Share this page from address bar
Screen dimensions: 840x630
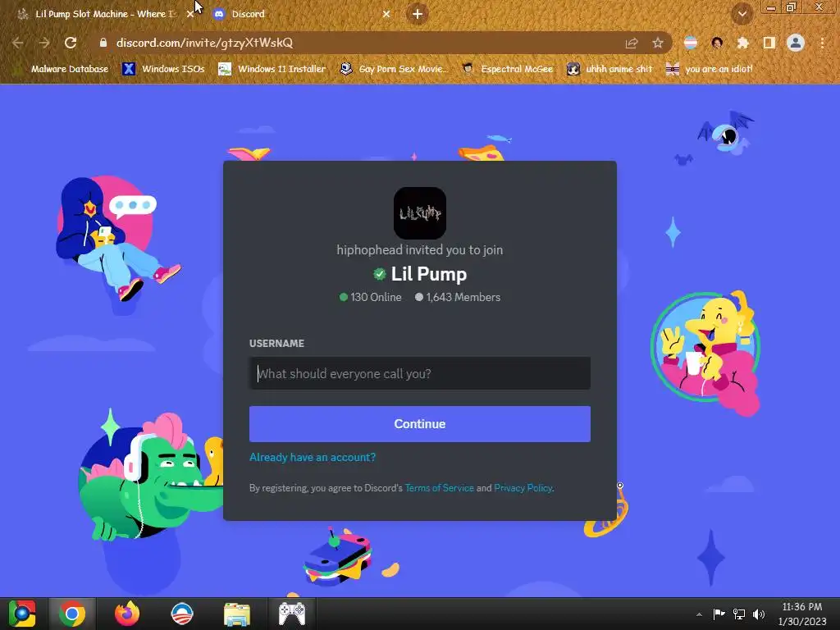pos(632,43)
